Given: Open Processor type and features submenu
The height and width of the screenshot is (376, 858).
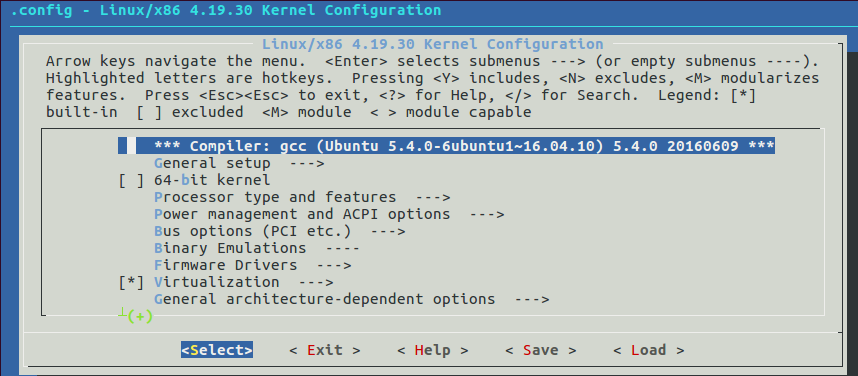Looking at the screenshot, I should (302, 197).
